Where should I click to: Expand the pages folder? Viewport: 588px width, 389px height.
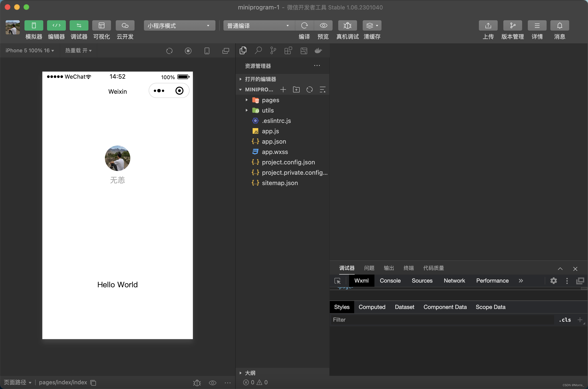[245, 100]
